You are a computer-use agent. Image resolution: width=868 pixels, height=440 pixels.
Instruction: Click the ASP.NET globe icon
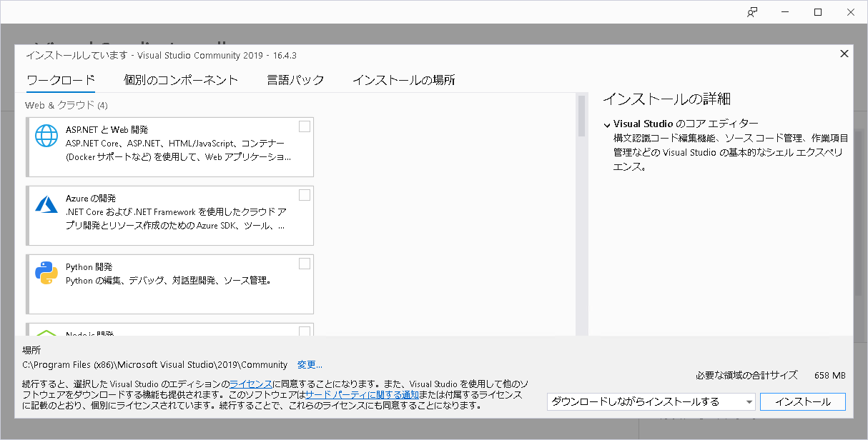[46, 136]
